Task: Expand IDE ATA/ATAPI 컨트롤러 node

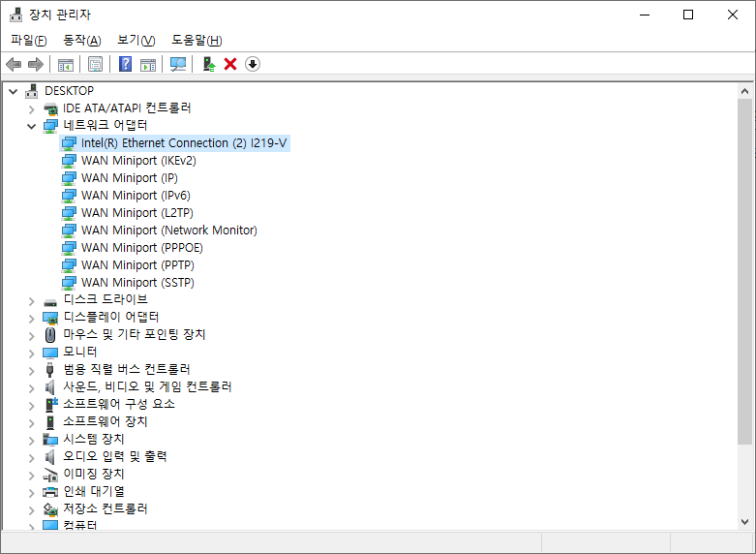Action: (31, 109)
